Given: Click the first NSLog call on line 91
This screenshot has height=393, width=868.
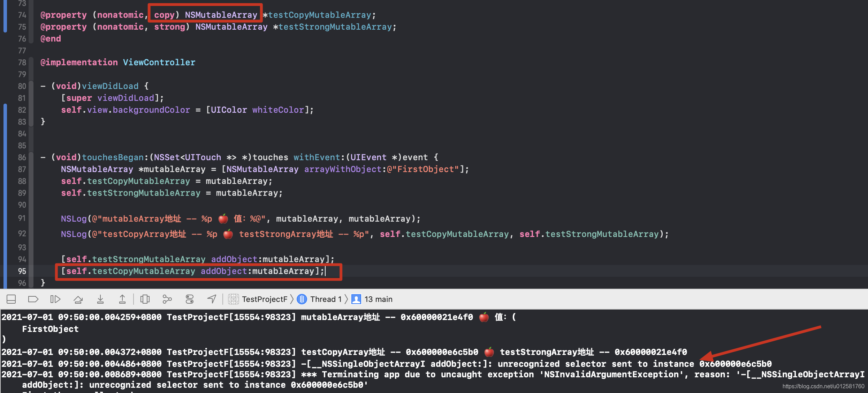Looking at the screenshot, I should click(74, 219).
